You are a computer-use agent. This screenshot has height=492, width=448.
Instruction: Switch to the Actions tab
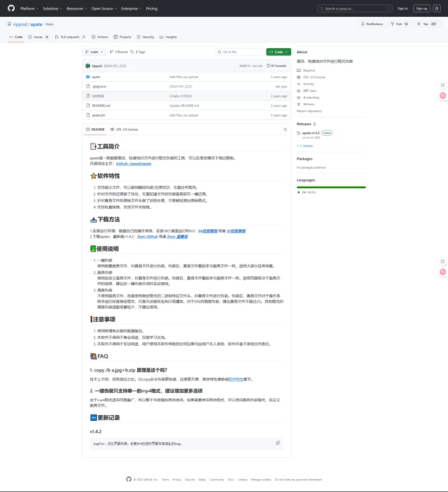click(100, 37)
